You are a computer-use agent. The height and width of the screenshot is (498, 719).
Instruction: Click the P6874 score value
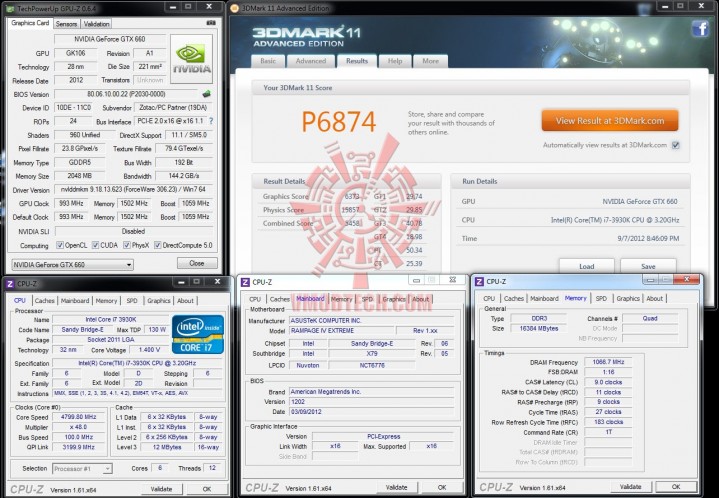tap(338, 122)
